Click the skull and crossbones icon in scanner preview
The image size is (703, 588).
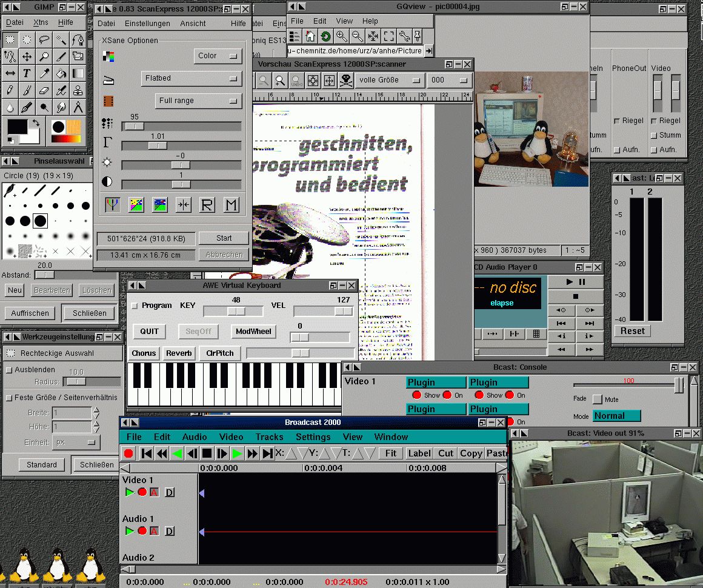(346, 80)
